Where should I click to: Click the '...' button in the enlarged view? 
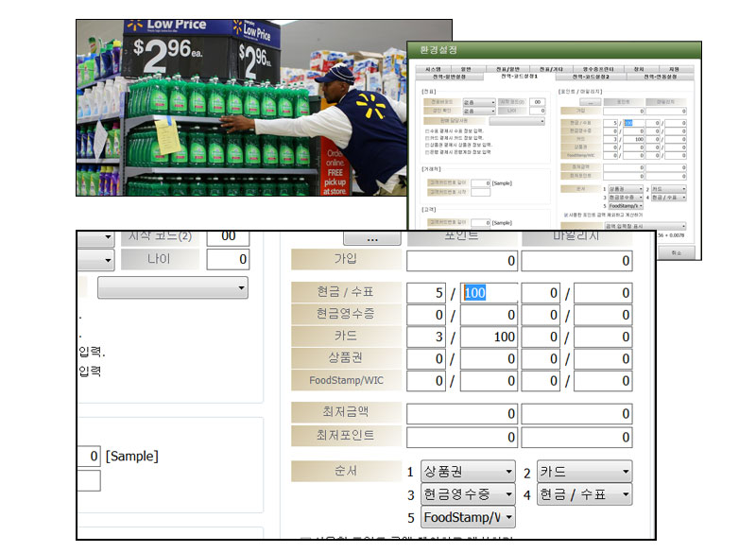(371, 238)
